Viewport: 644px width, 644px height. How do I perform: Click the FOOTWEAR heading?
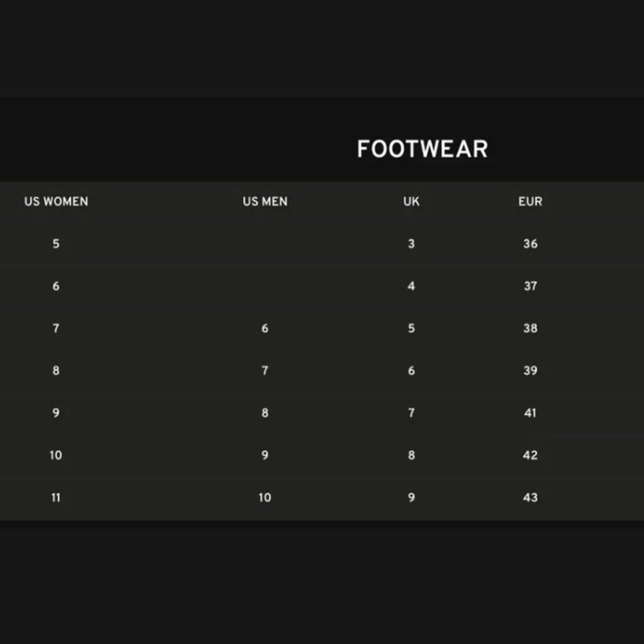(x=422, y=149)
